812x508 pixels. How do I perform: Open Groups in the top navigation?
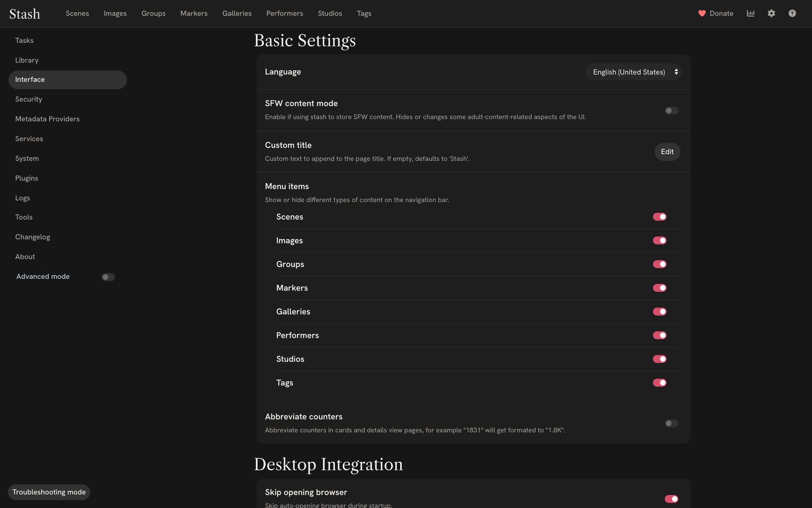[153, 14]
